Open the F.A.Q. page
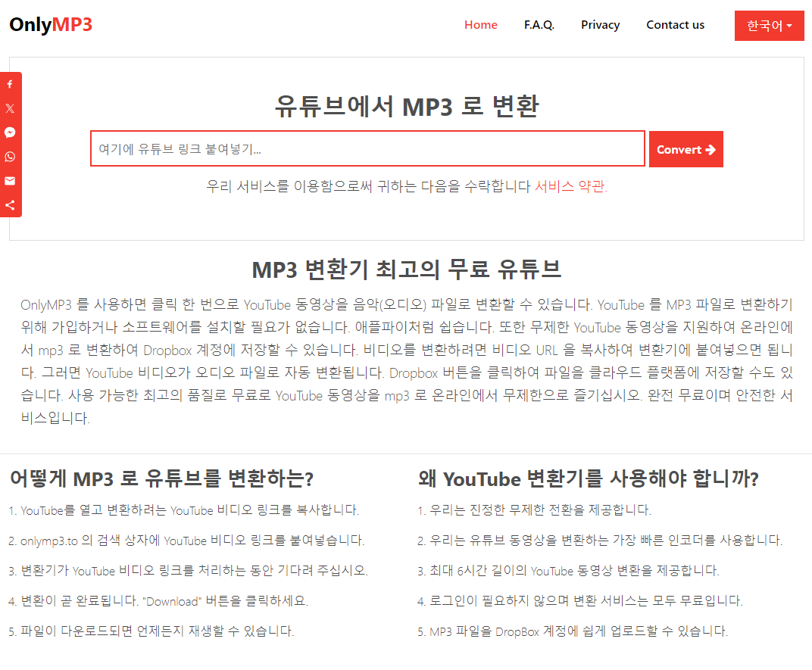 (539, 25)
